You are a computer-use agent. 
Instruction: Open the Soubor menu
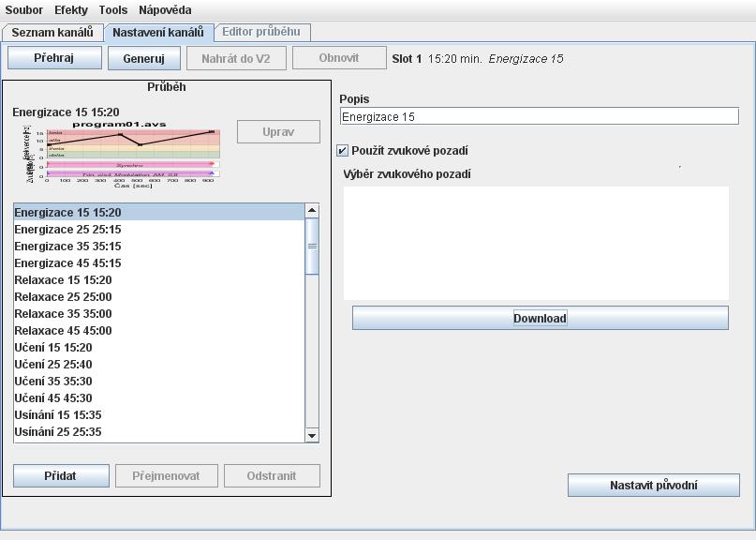click(24, 9)
